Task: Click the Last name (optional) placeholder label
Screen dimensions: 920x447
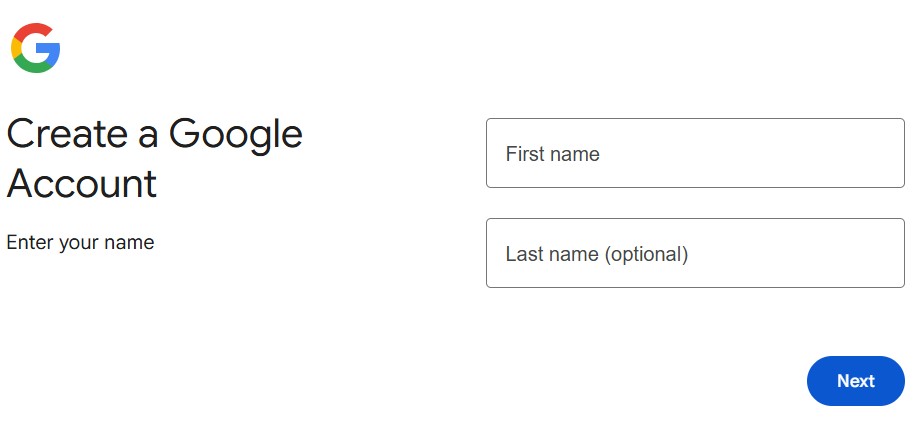Action: [596, 254]
